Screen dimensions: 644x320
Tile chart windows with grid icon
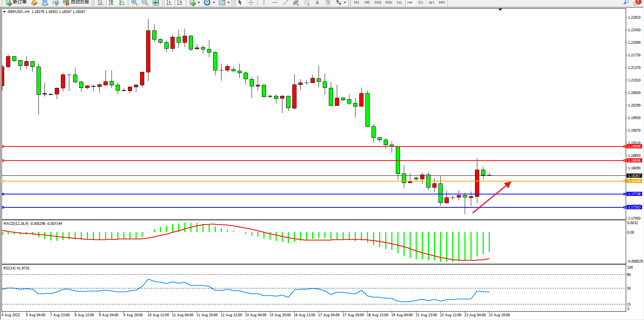coord(156,3)
